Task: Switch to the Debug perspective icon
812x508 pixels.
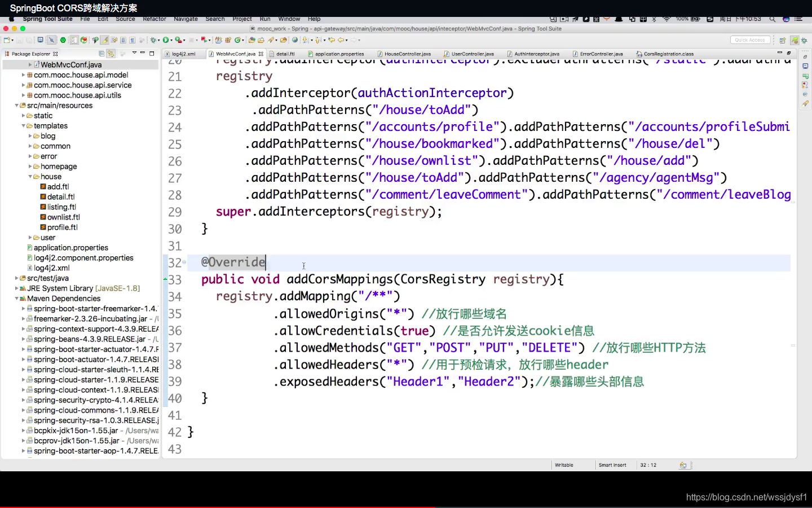Action: point(804,41)
